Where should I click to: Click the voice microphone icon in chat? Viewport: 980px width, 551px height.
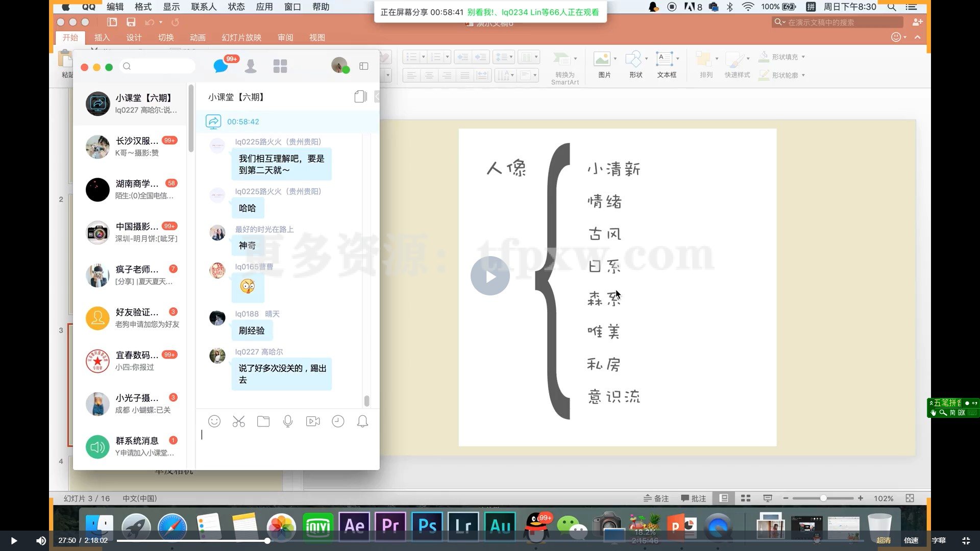click(288, 421)
